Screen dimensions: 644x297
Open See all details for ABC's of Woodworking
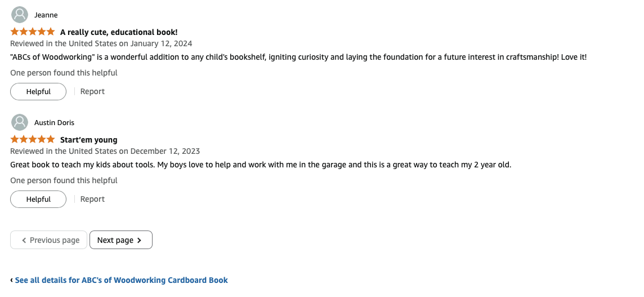[121, 280]
